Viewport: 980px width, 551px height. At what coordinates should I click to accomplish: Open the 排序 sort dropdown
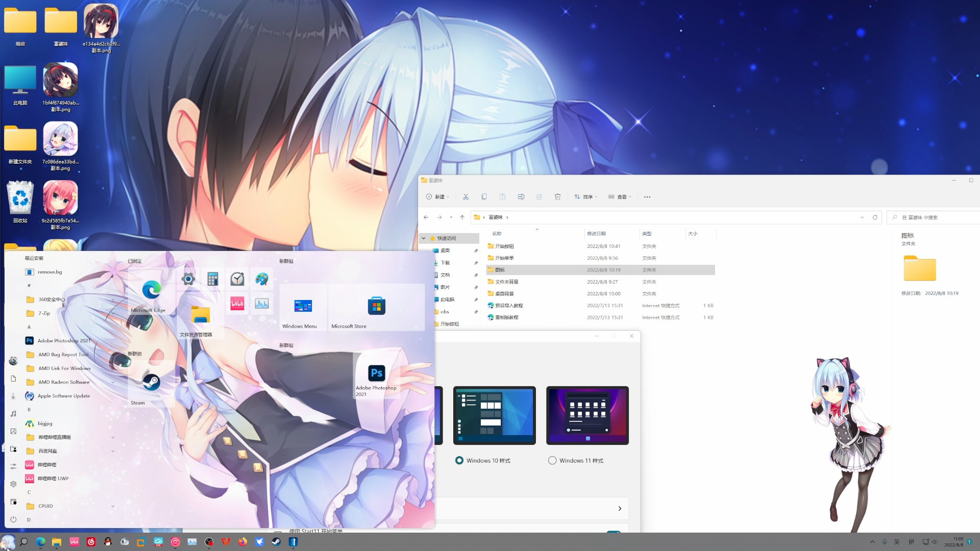pyautogui.click(x=585, y=197)
